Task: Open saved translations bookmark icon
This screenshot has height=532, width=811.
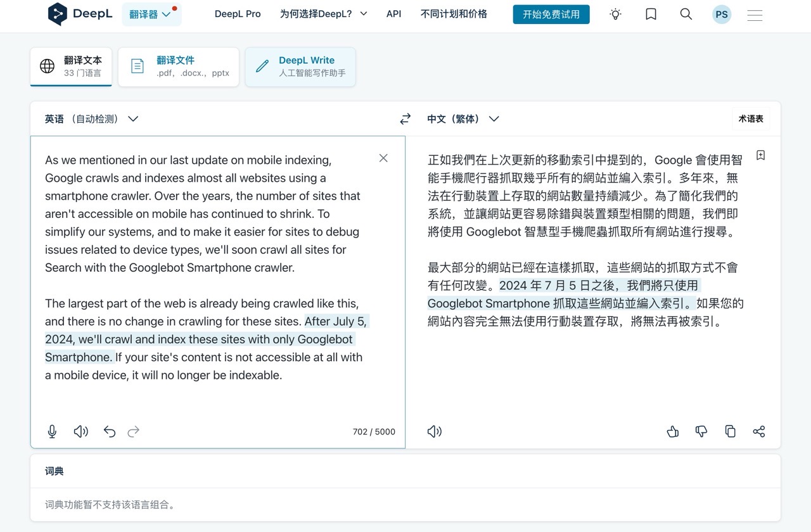Action: pos(651,14)
